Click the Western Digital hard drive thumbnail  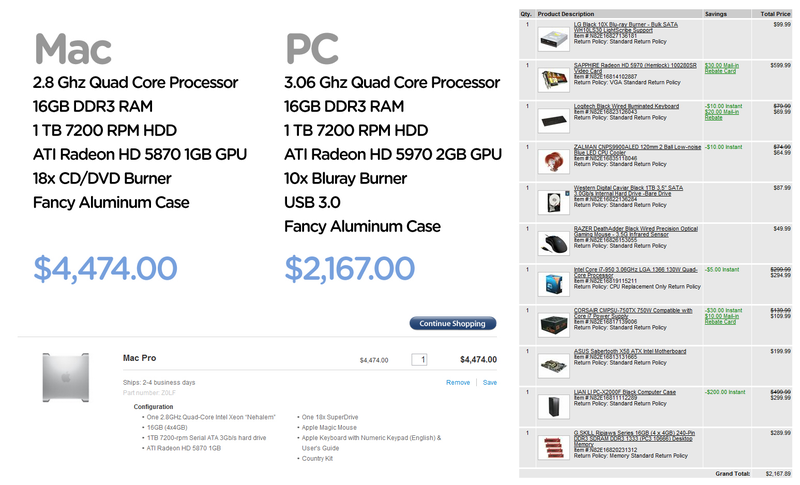pos(554,202)
